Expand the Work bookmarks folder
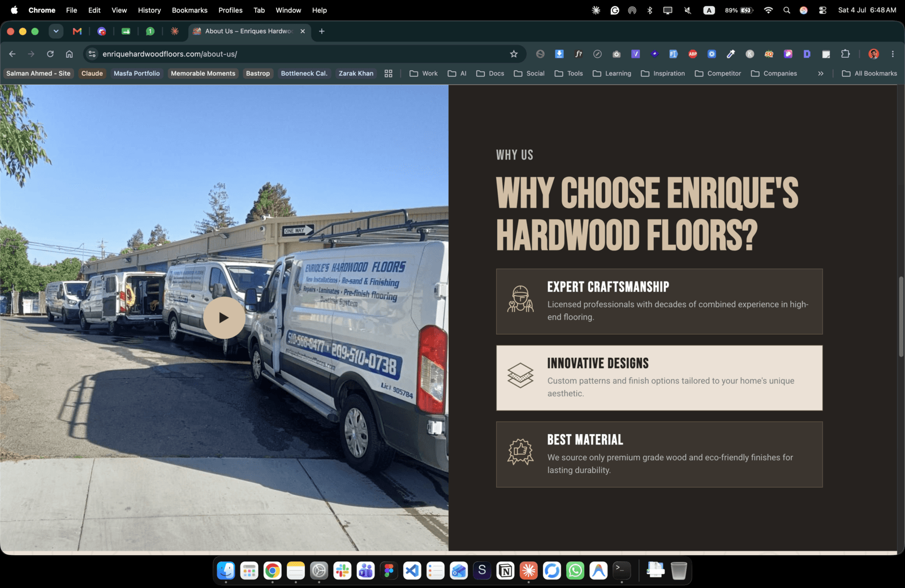Image resolution: width=905 pixels, height=588 pixels. 424,73
